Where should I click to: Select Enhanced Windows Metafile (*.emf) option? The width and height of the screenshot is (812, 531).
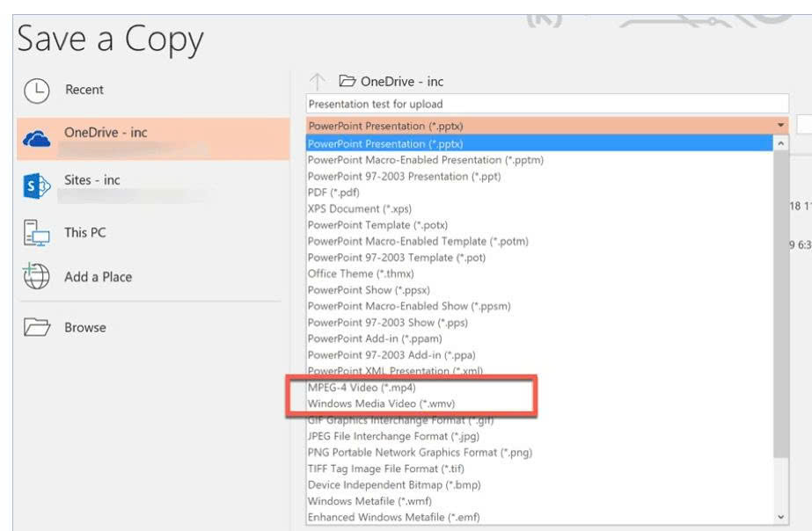click(393, 517)
